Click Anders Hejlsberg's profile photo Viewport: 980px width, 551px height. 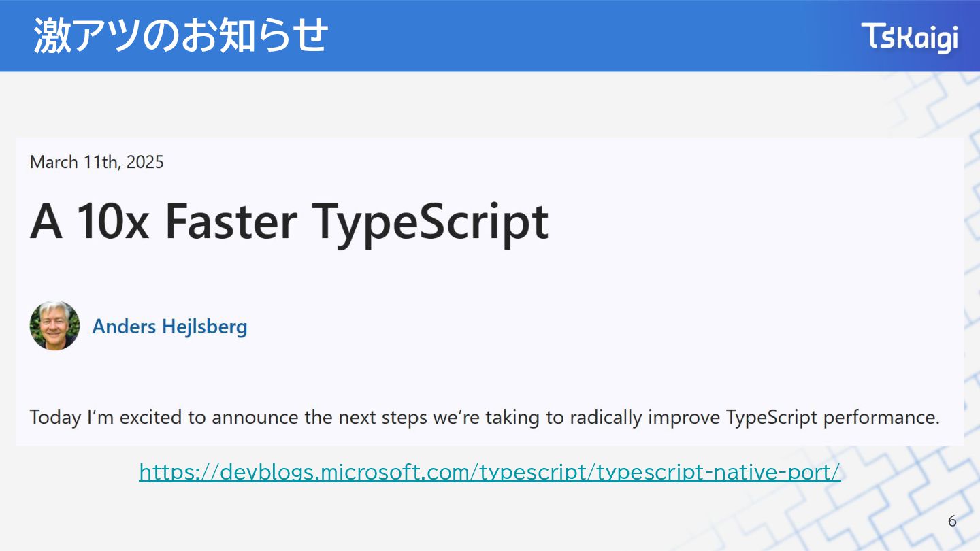pos(54,326)
